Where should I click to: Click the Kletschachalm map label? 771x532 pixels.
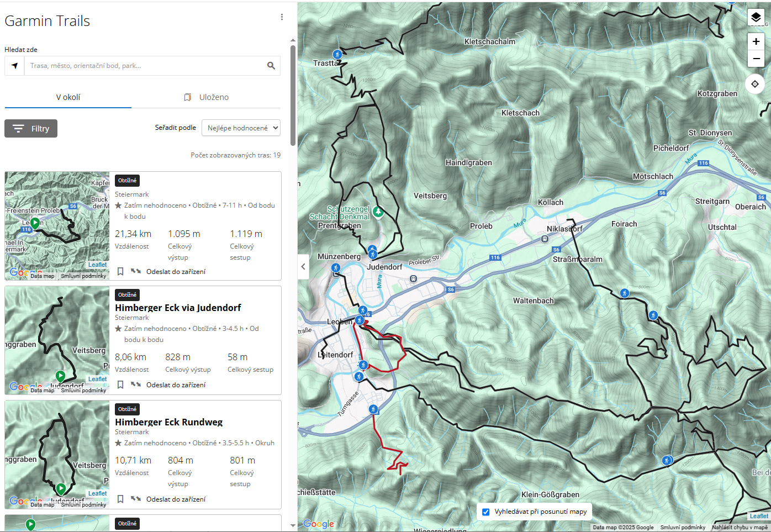pos(490,41)
